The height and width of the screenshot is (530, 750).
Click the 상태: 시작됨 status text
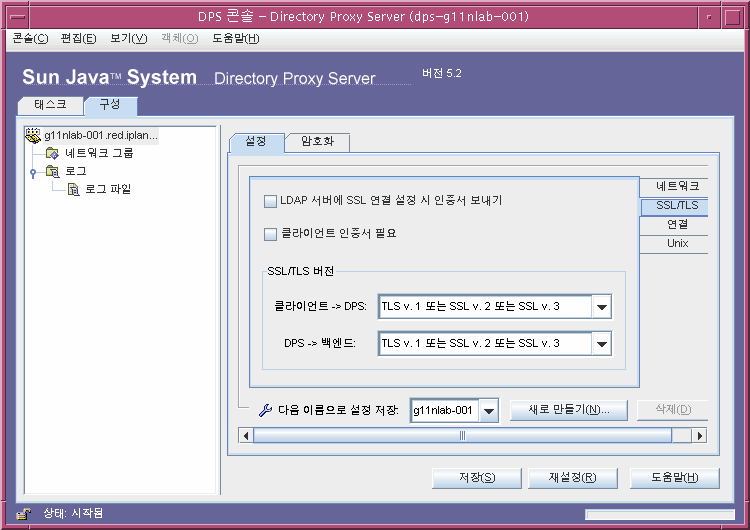pos(73,514)
